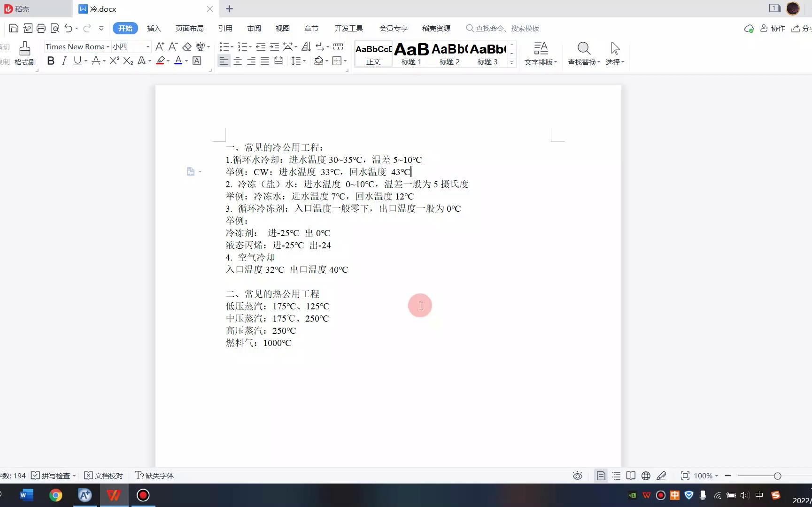
Task: Open the 页面布局 ribbon tab
Action: [189, 28]
